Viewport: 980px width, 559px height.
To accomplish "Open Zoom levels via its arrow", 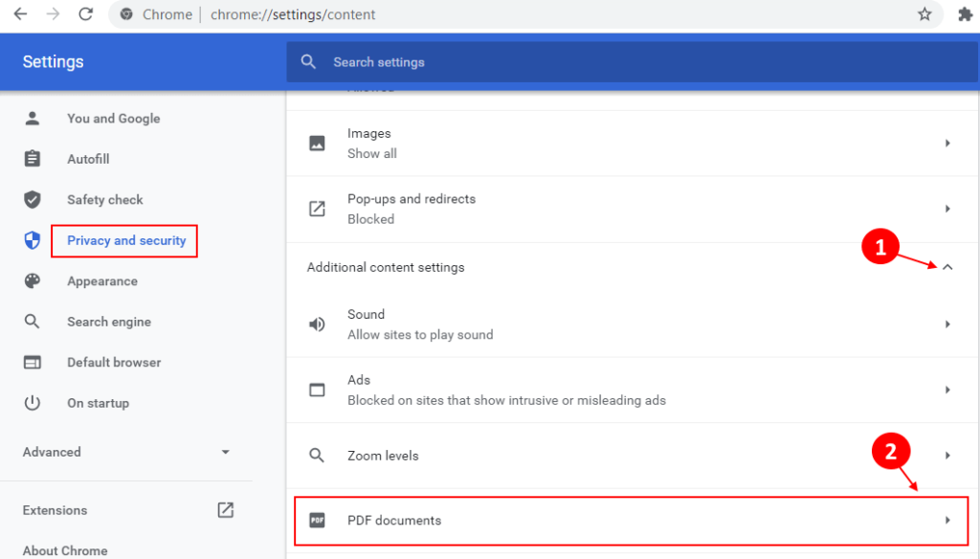I will [x=947, y=456].
